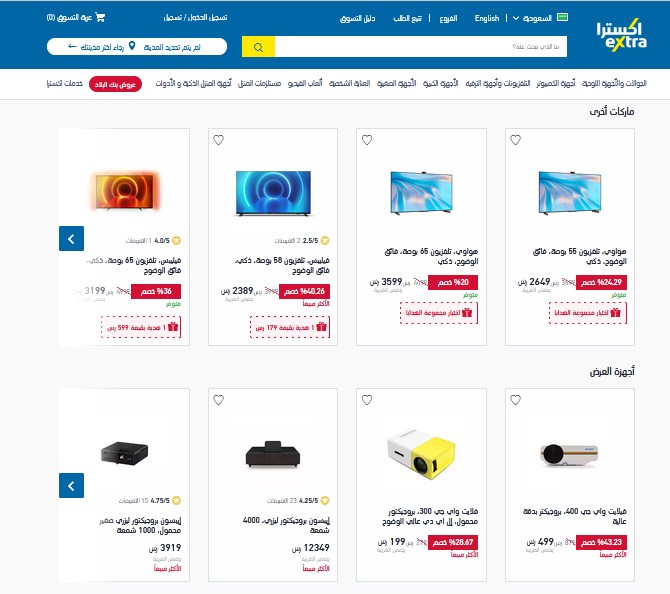Click into the search input field
Screen dimensions: 670x594
(421, 47)
